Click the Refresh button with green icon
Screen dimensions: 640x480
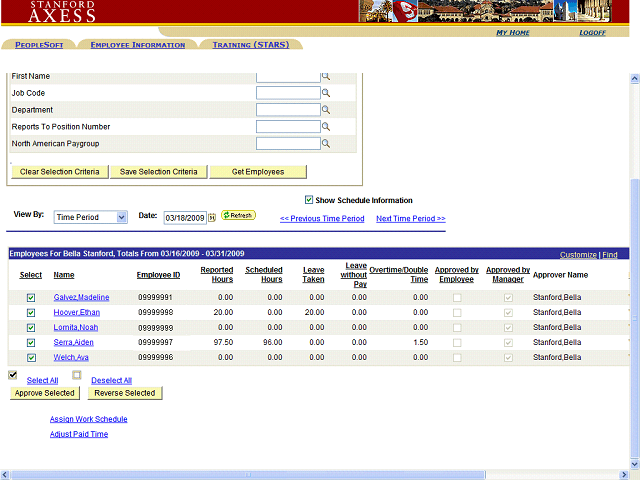click(238, 216)
